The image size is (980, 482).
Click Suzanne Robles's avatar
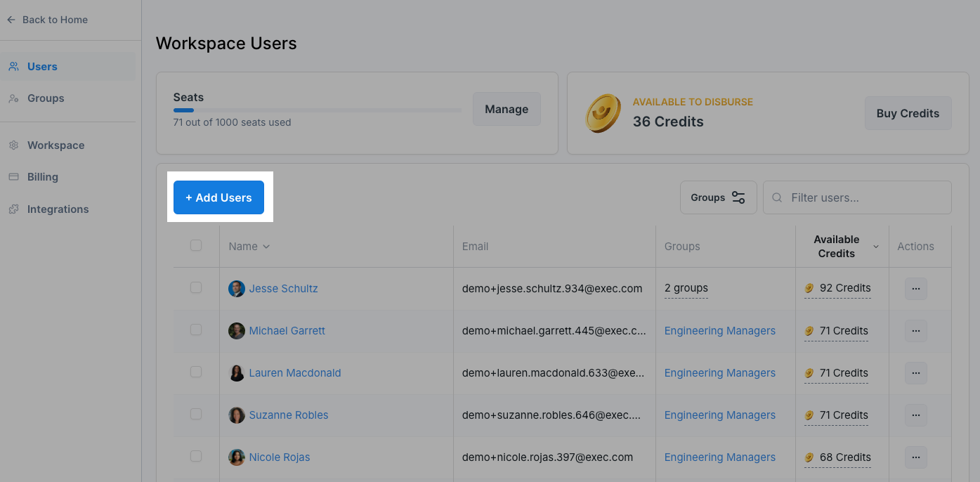[237, 415]
